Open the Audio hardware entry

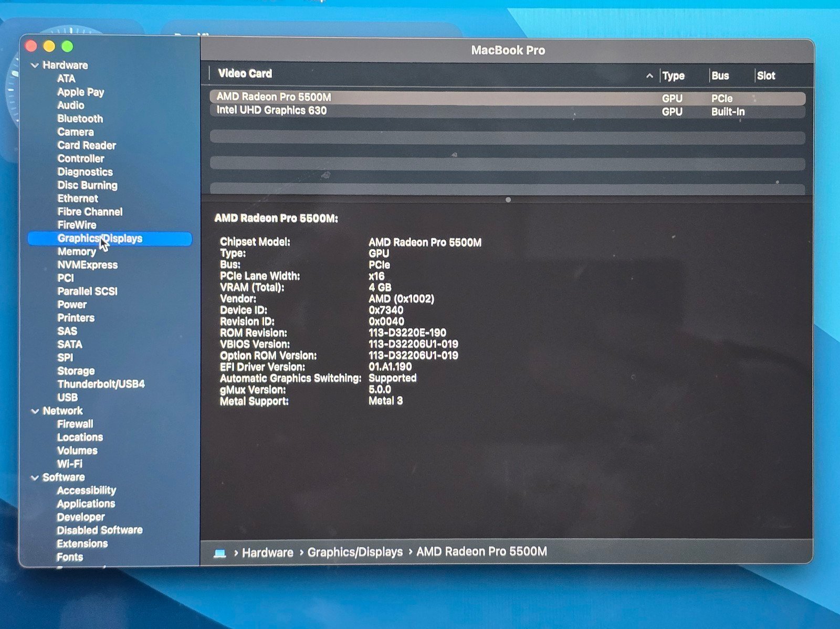pyautogui.click(x=71, y=105)
